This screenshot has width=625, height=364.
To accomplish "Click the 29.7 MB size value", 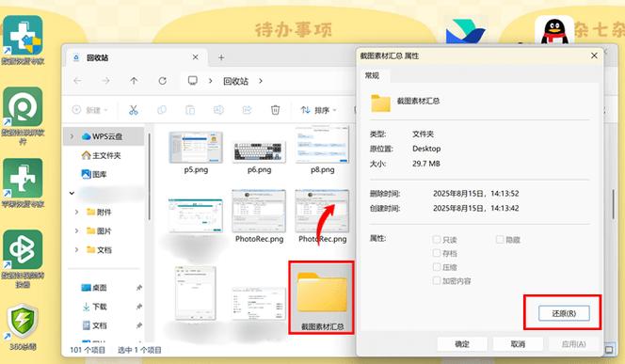I will coord(426,164).
